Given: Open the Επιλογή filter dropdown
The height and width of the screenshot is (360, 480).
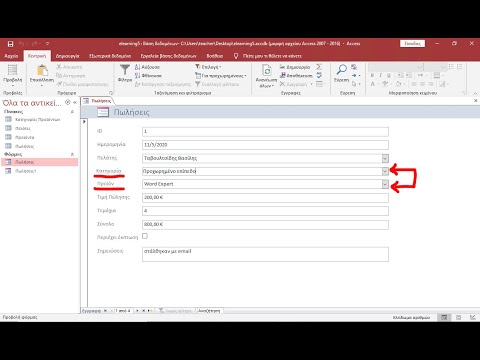Looking at the screenshot, I should point(208,67).
